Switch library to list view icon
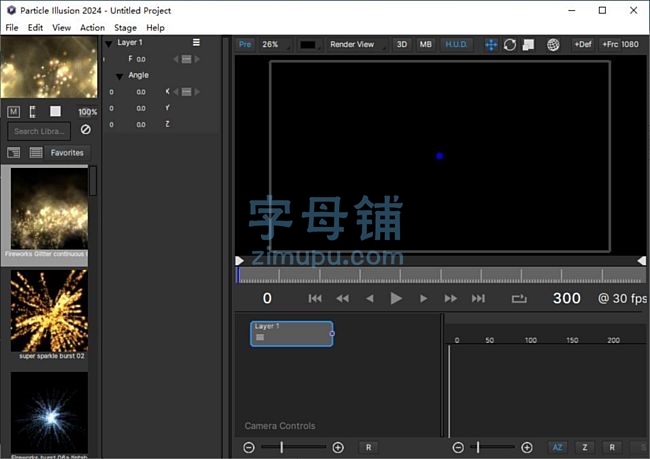The image size is (650, 459). [x=36, y=153]
